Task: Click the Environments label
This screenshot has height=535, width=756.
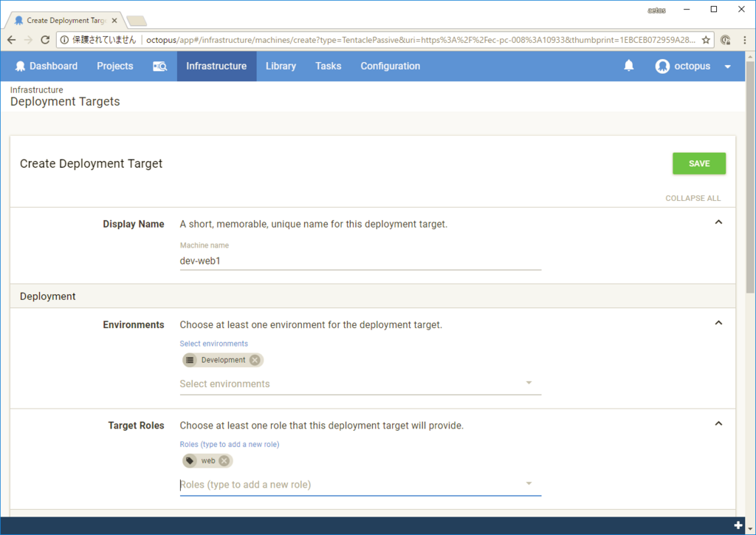Action: pos(134,324)
